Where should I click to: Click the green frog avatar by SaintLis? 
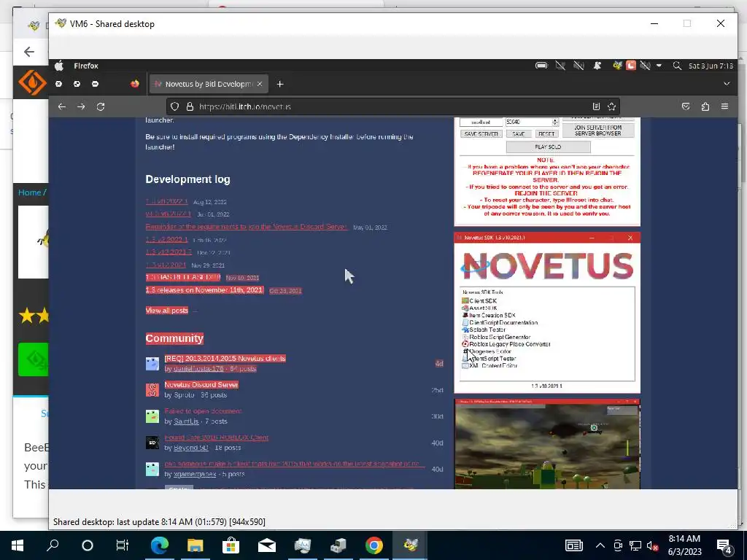pyautogui.click(x=152, y=416)
